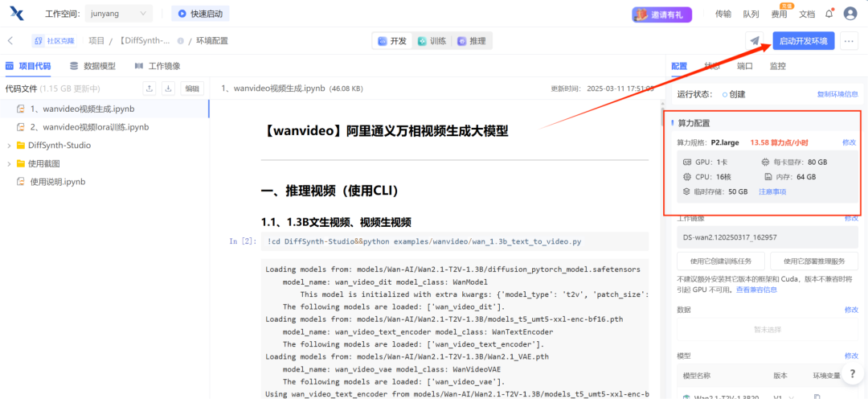Select the 工作镜像 work image tab
This screenshot has width=868, height=399.
[158, 66]
